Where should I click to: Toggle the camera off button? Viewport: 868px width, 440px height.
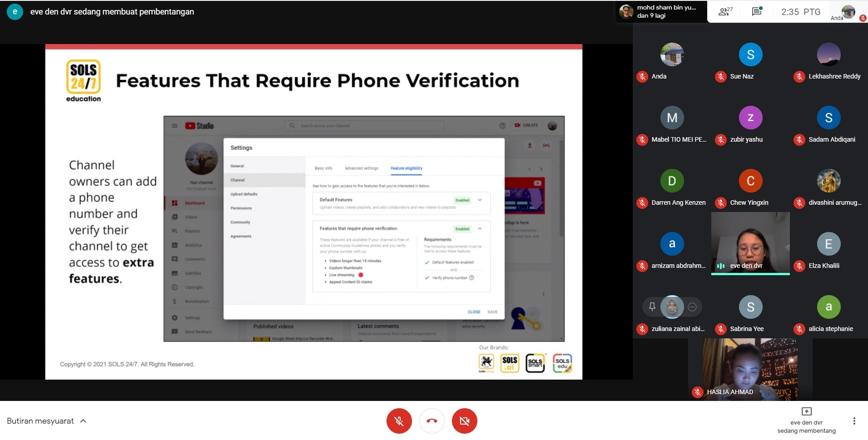464,421
